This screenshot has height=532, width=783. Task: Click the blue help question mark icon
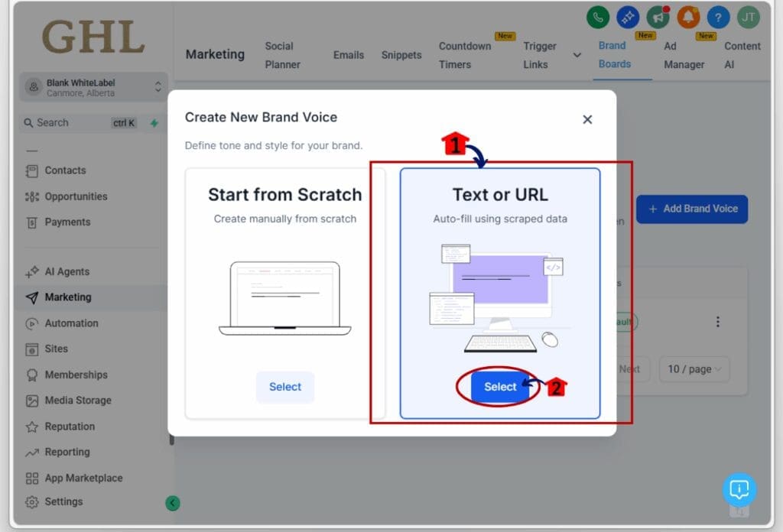[x=718, y=18]
